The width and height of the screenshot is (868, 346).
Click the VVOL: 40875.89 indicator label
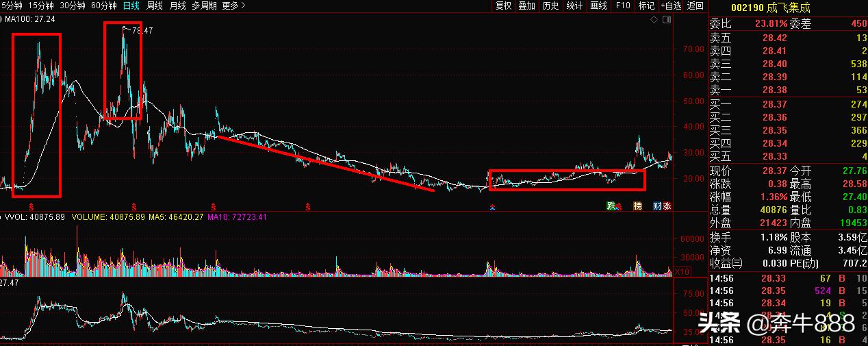[x=34, y=217]
